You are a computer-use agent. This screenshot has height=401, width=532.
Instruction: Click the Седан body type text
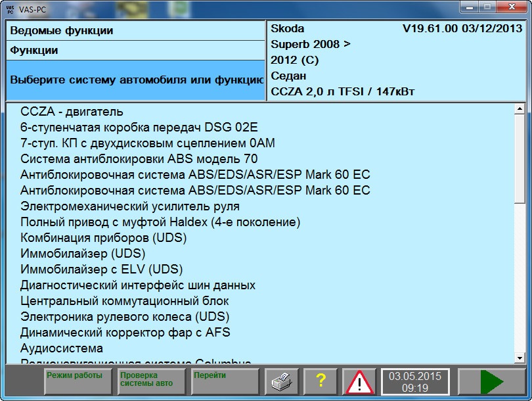[288, 76]
